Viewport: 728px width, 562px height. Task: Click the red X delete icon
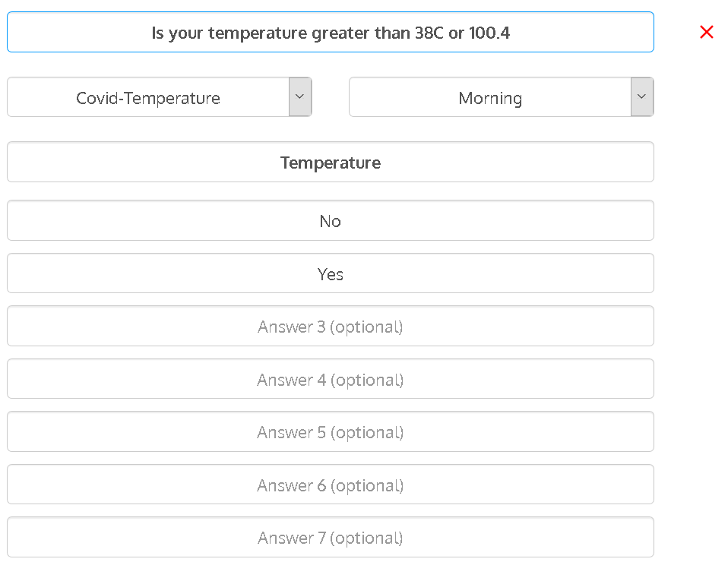click(707, 32)
